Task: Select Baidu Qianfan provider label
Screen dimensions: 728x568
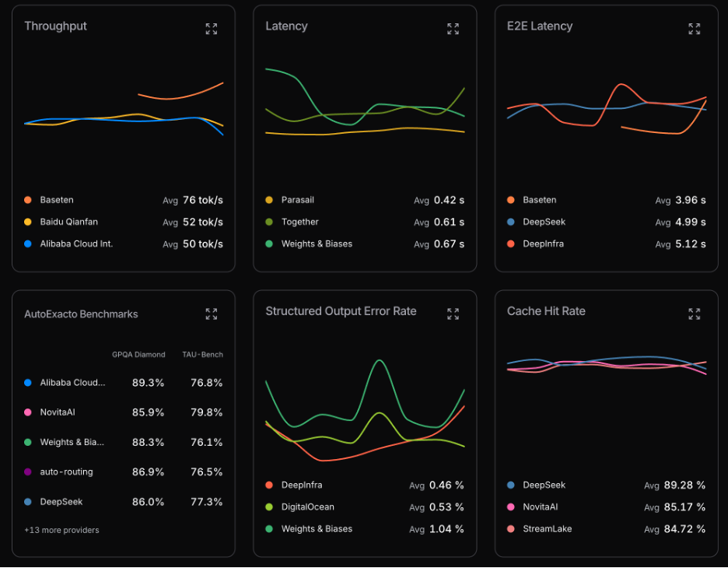Action: 68,222
